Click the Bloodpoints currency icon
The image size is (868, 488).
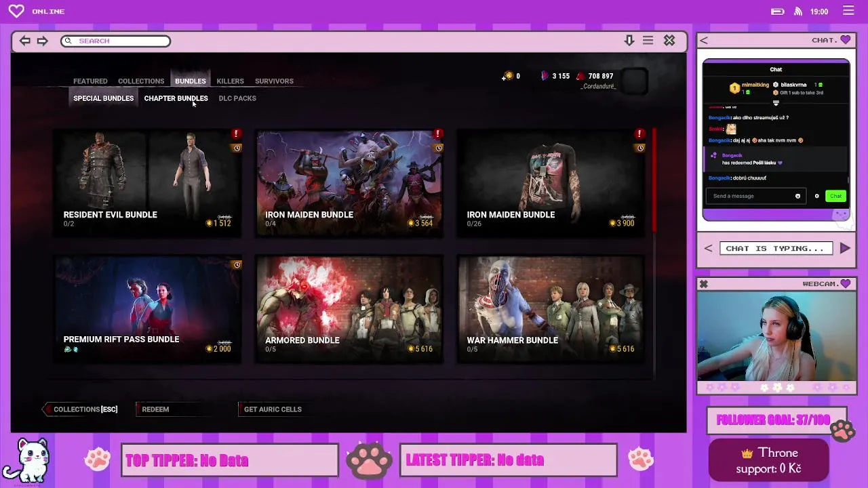[580, 76]
